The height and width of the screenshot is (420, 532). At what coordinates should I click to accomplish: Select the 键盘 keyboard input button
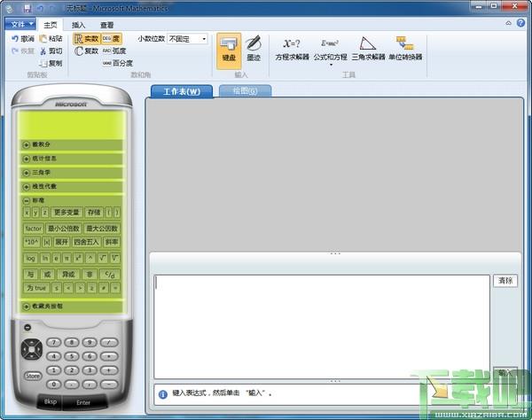[229, 49]
